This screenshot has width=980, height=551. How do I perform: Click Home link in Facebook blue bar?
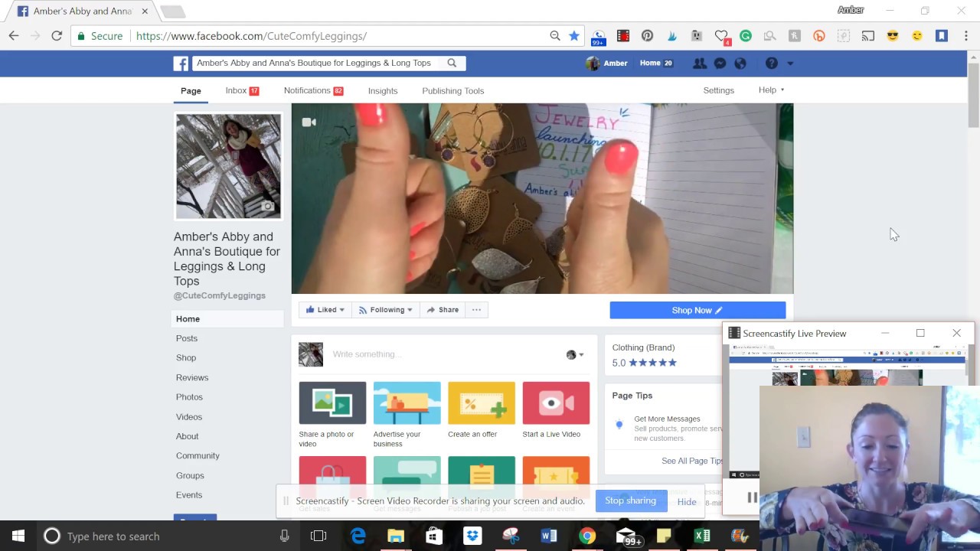[650, 64]
